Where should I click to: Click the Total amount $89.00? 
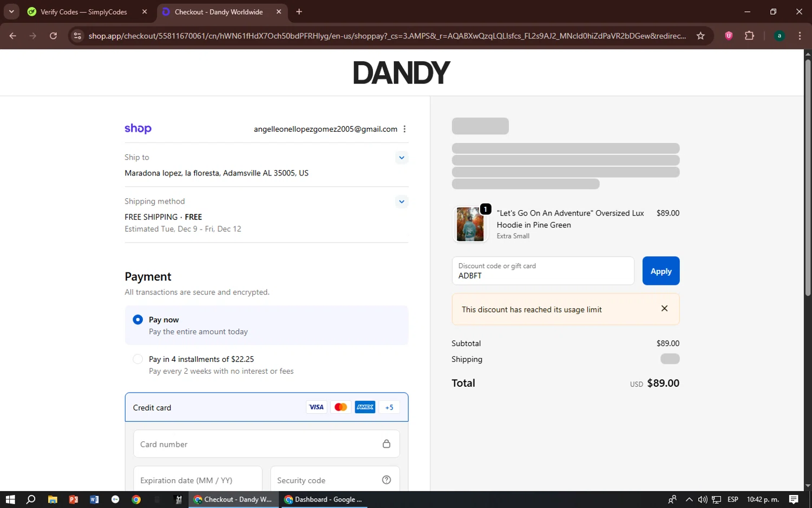click(x=663, y=383)
